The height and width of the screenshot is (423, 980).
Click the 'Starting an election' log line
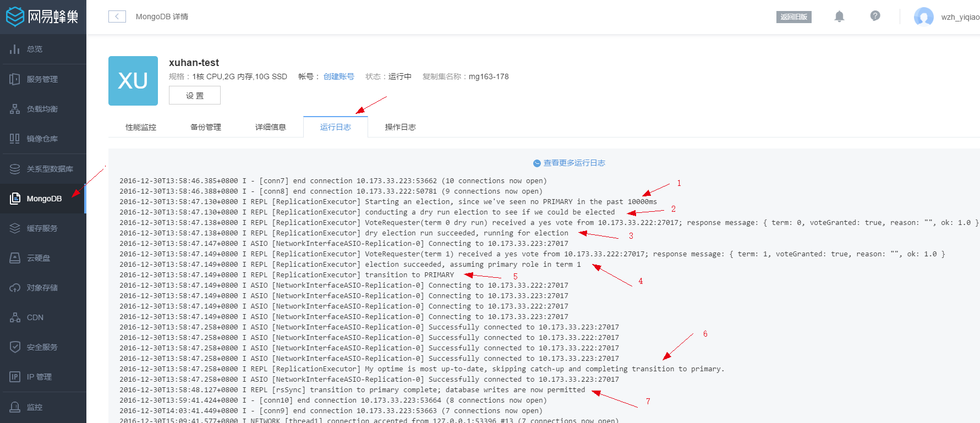point(388,202)
